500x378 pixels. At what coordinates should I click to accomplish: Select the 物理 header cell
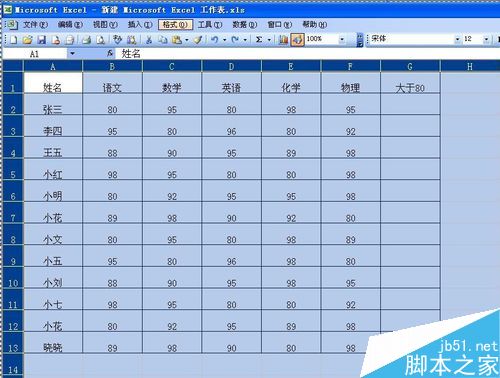pos(350,83)
